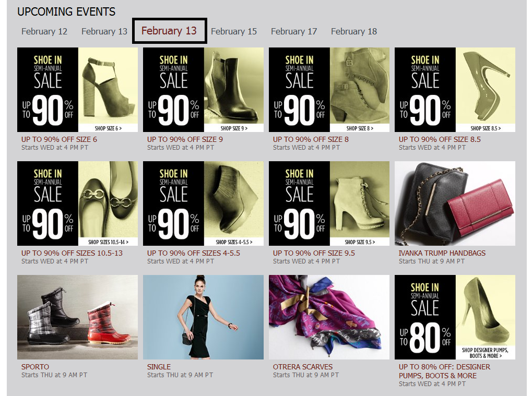Click the Otrera scarves photo
The width and height of the screenshot is (532, 396).
pos(329,317)
